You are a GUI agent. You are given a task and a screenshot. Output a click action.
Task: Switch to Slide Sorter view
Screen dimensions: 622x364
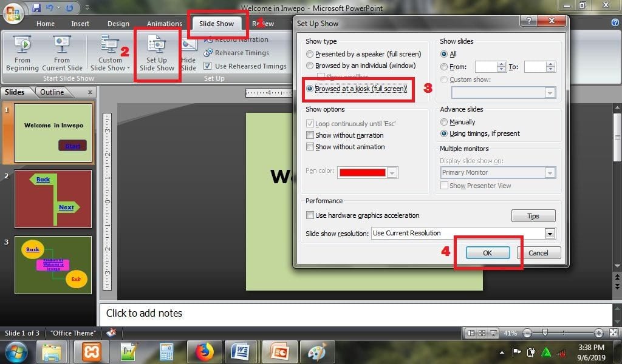pyautogui.click(x=482, y=333)
